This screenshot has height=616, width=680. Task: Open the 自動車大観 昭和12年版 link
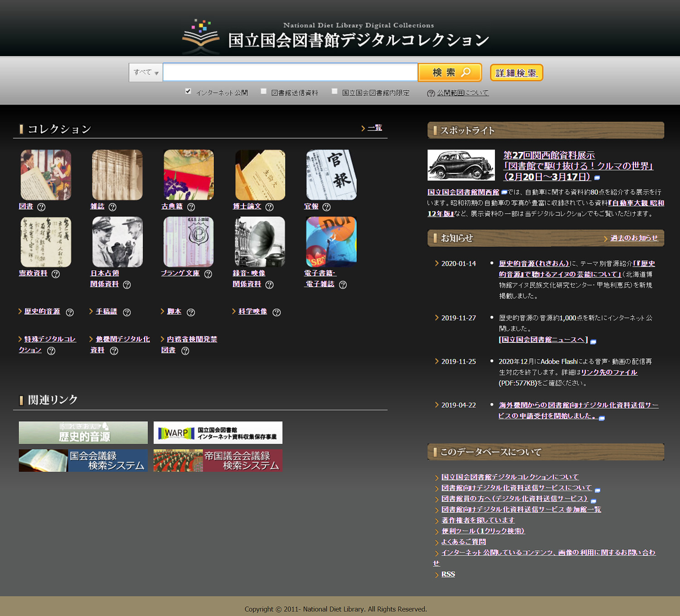click(546, 208)
